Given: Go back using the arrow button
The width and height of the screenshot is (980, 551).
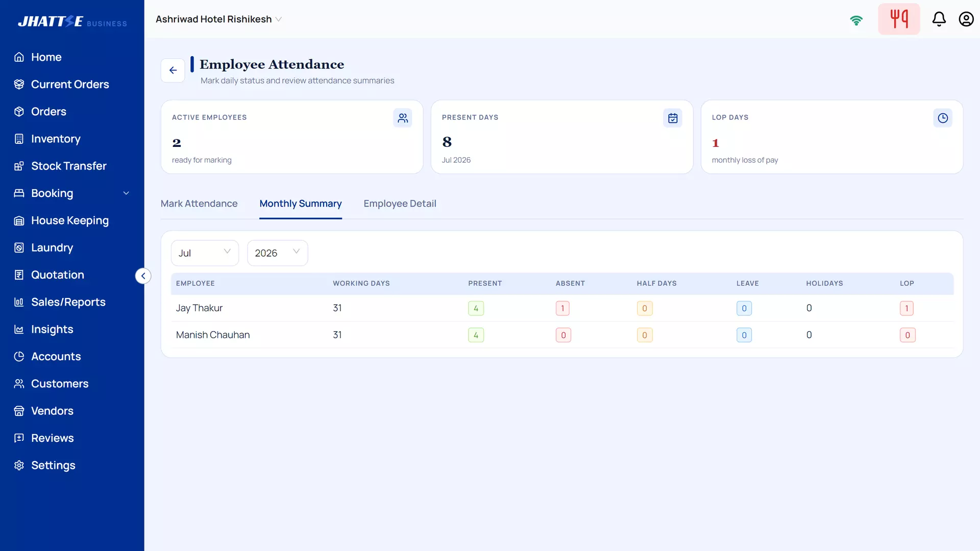Looking at the screenshot, I should [x=173, y=70].
